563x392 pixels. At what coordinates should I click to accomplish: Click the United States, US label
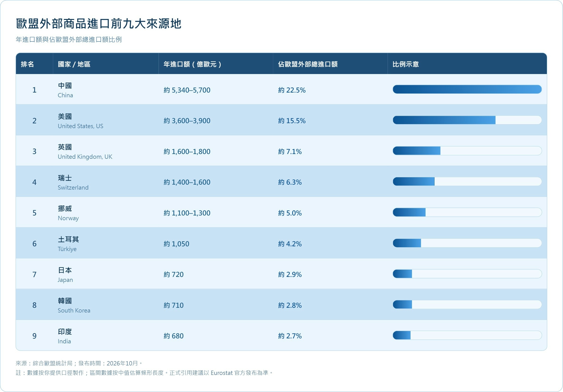[x=80, y=126]
